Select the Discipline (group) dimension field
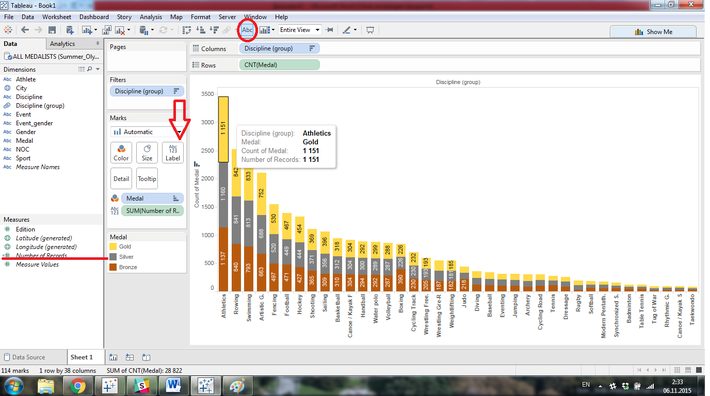Viewport: 710px width, 396px height. [x=40, y=105]
